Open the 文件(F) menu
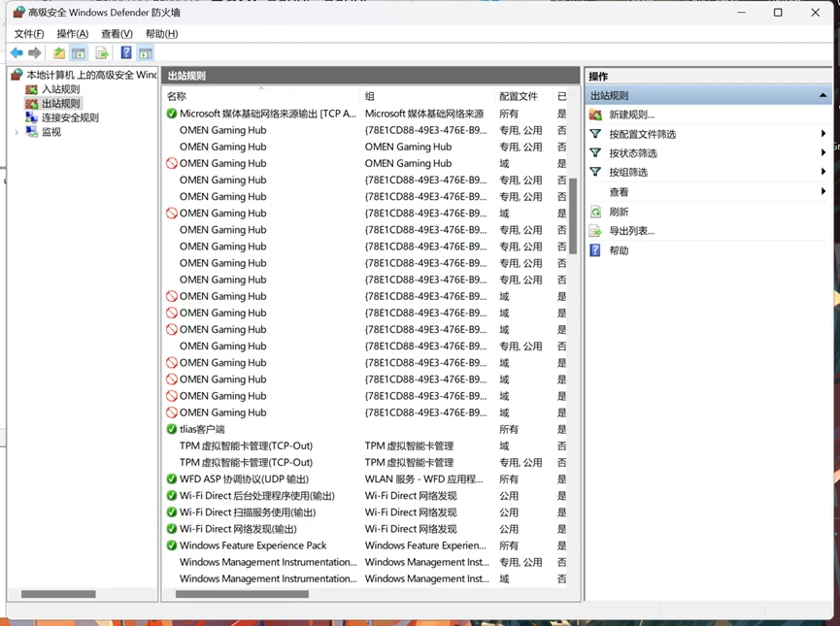 [x=29, y=34]
